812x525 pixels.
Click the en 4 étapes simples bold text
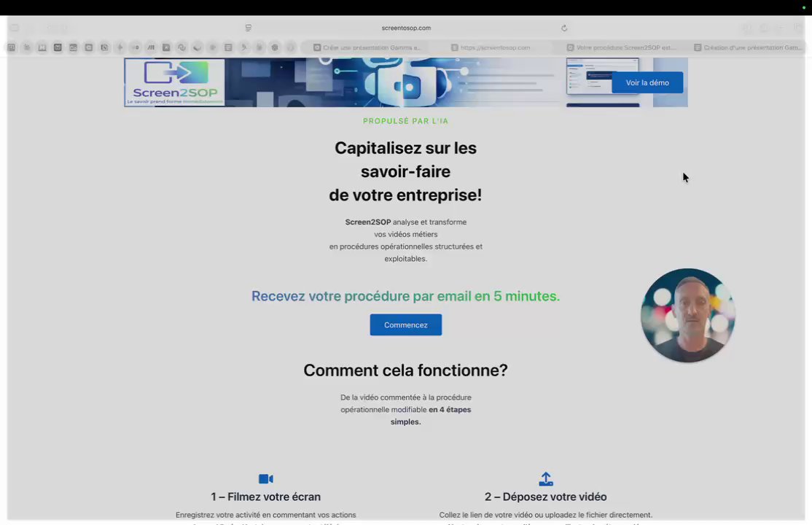429,416
